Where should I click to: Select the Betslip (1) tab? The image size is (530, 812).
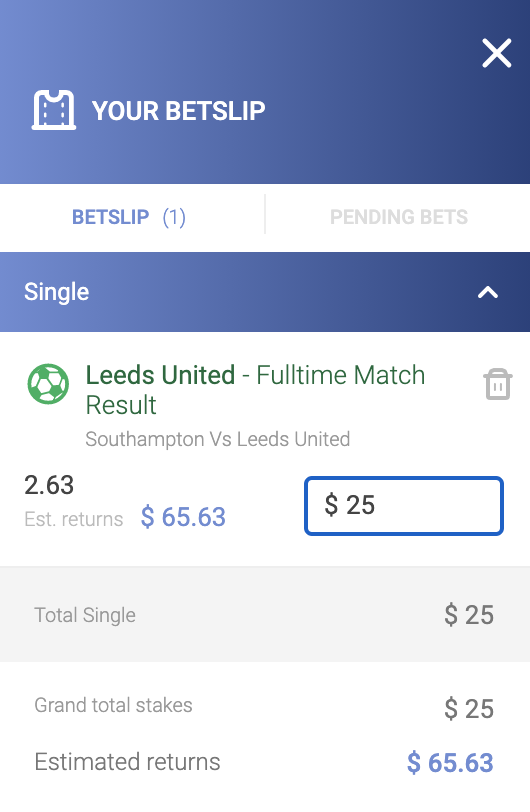[128, 217]
